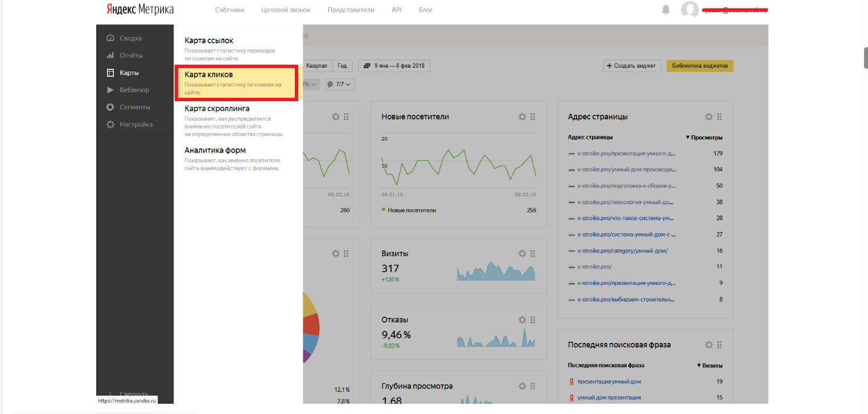Choose Аналитика форм in the submenu

coord(215,150)
